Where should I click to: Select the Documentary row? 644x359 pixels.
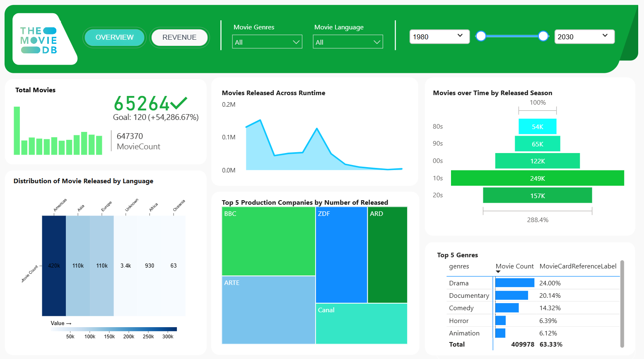point(533,295)
